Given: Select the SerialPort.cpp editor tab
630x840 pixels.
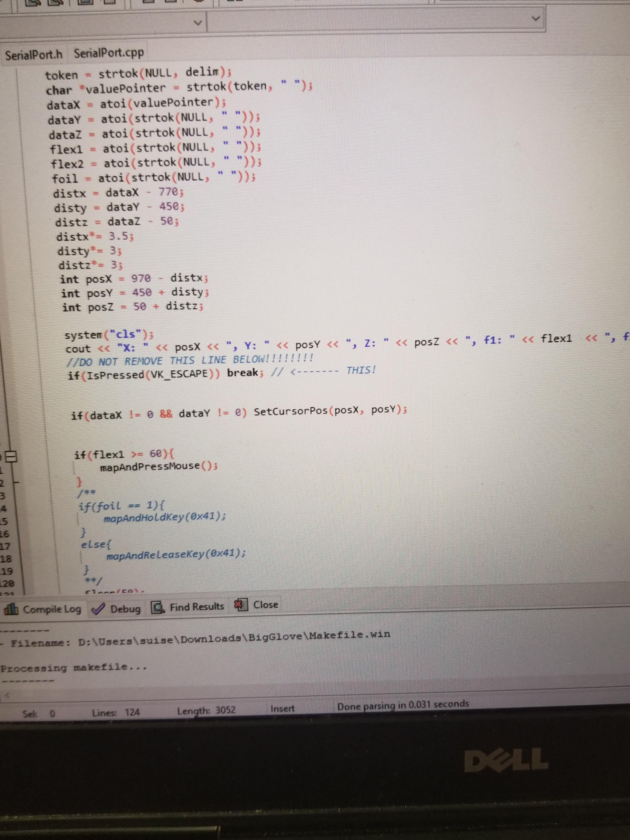Looking at the screenshot, I should pyautogui.click(x=109, y=53).
